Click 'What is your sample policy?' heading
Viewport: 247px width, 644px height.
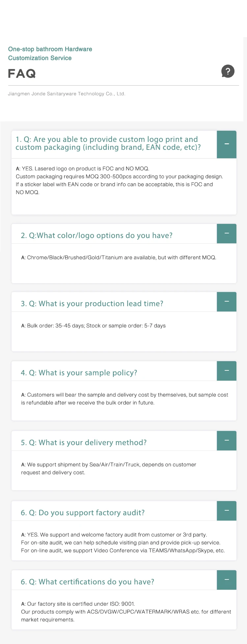point(79,373)
